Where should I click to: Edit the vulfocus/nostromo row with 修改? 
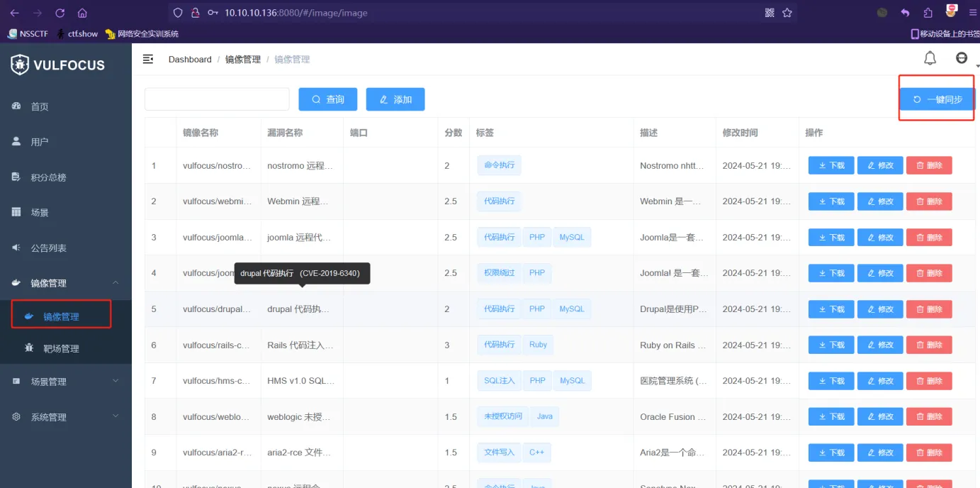point(880,165)
